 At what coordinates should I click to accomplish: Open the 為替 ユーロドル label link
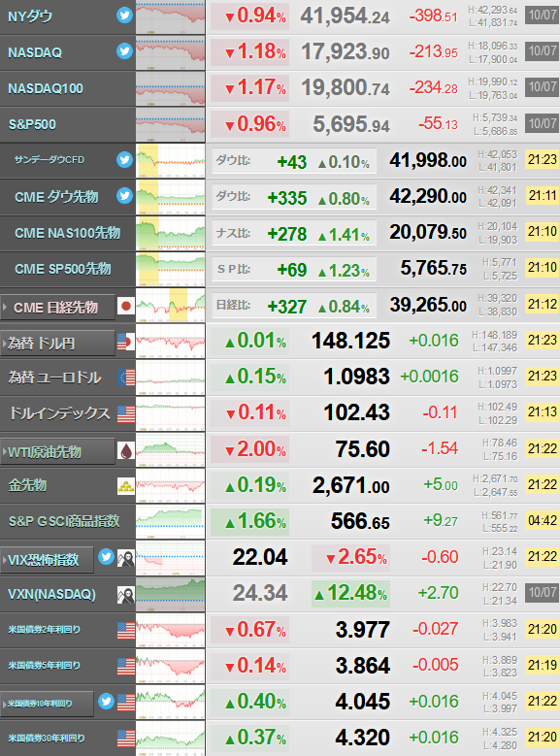pyautogui.click(x=54, y=378)
